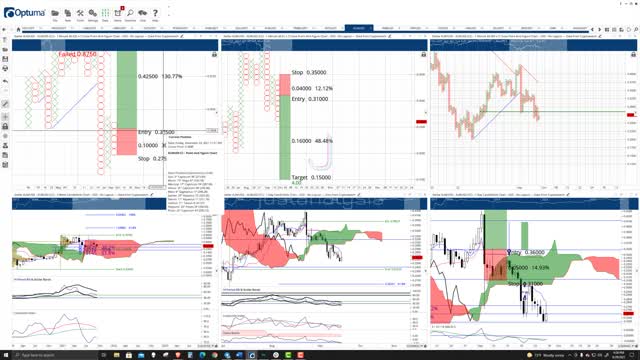Click the 'Failed 0.8750' label

pyautogui.click(x=77, y=54)
